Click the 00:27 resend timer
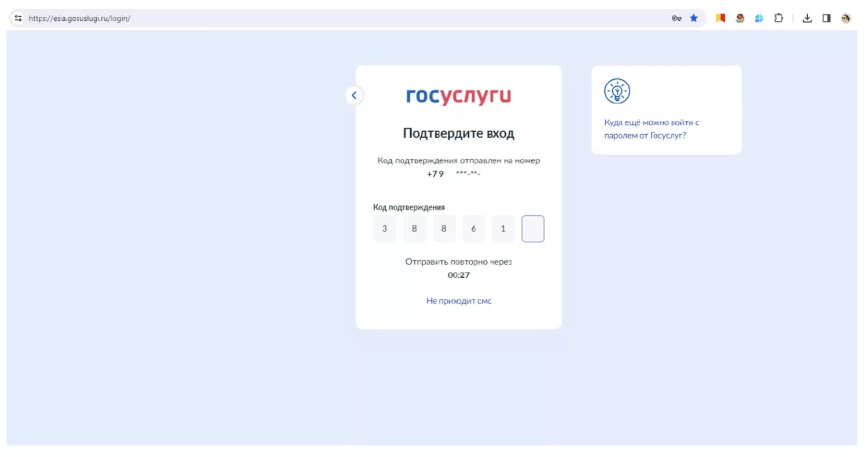Screen dimensions: 868x457 click(459, 275)
